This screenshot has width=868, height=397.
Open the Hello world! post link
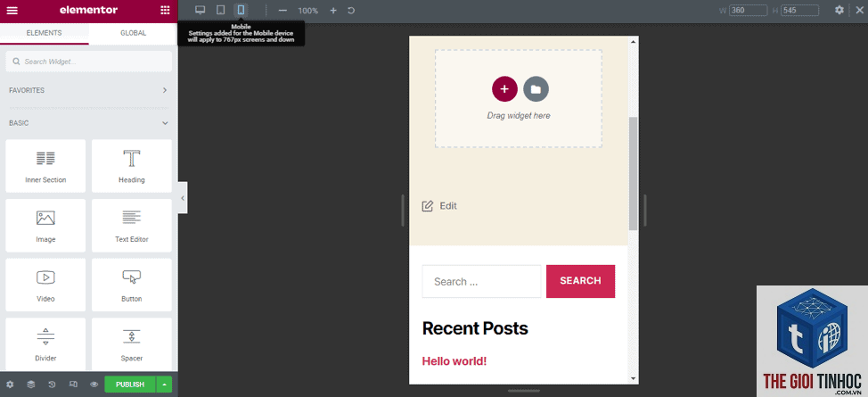coord(454,361)
